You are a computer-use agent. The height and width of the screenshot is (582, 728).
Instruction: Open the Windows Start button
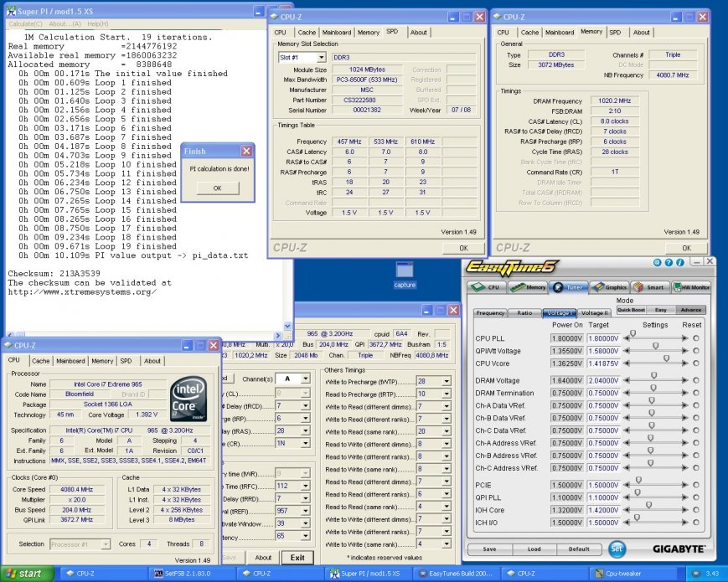(x=27, y=574)
